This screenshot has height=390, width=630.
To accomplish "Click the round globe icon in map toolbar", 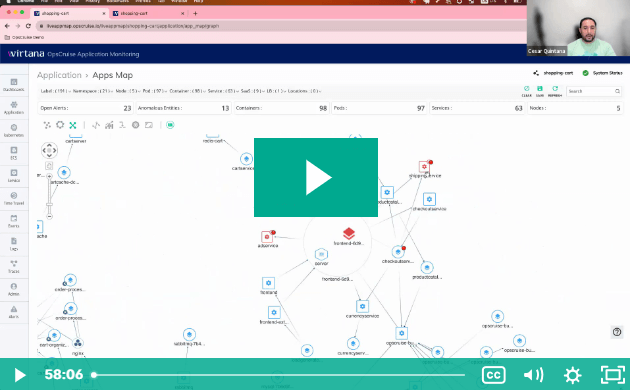I will tap(135, 125).
